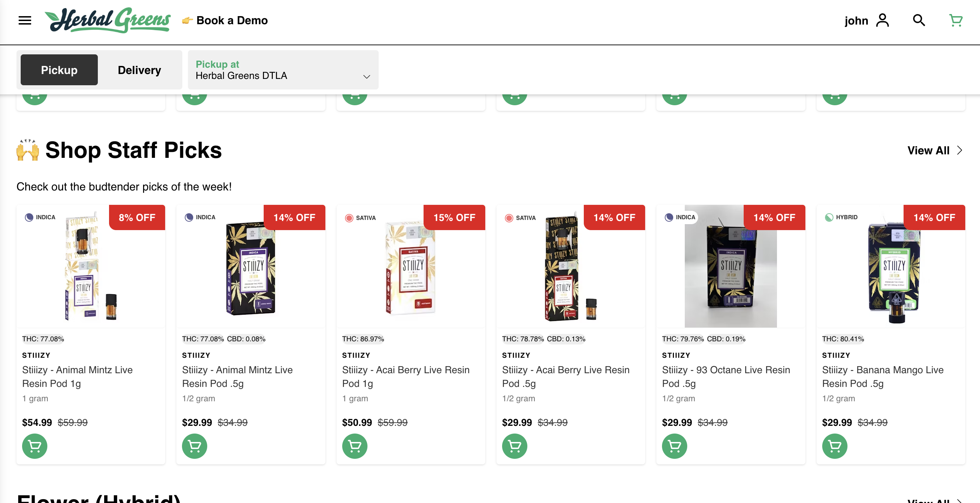Open Stiiizy - Acai Berry Live Resin Pod .5g title

coord(566,377)
